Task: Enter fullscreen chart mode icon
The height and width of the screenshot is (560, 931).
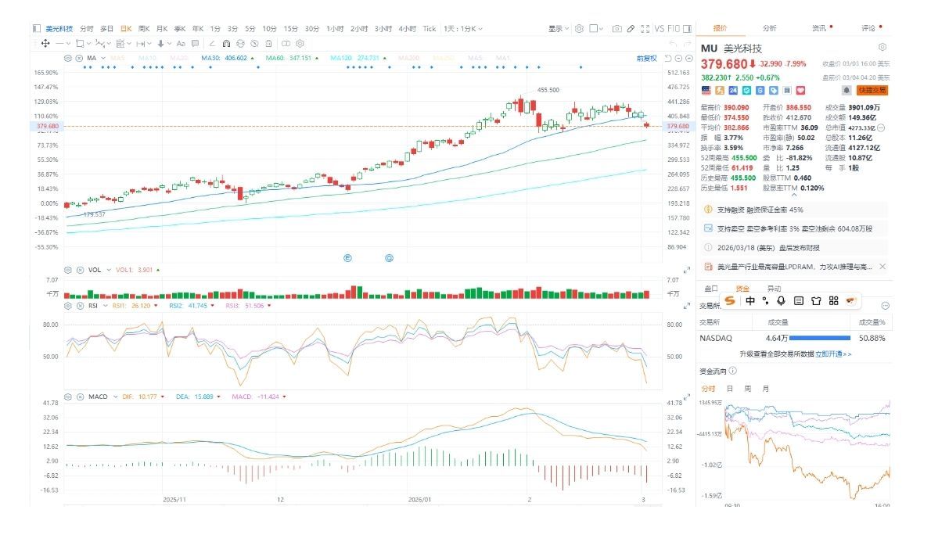Action: click(x=645, y=29)
